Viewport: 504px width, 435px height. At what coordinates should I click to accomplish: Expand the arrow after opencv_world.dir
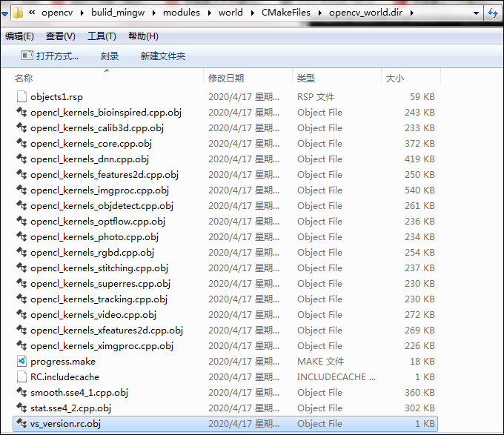click(412, 13)
